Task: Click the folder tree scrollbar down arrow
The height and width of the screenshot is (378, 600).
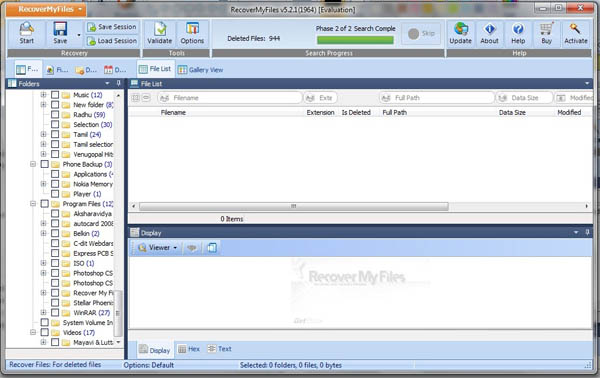Action: coord(118,342)
